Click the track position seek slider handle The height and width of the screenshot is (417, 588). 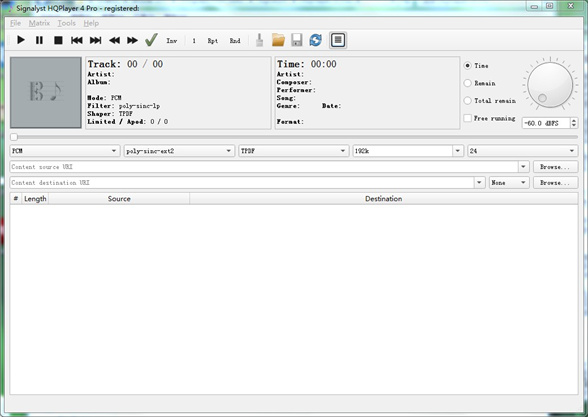click(x=14, y=137)
